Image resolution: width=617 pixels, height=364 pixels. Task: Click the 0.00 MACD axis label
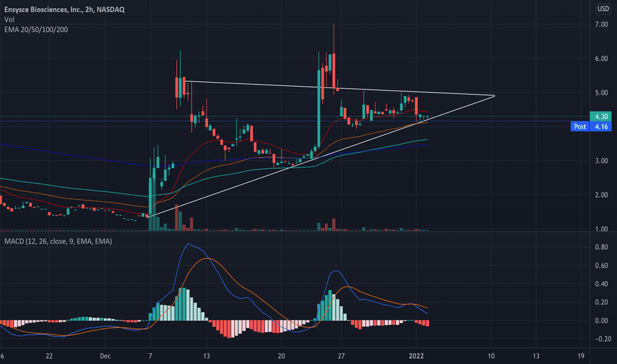[x=601, y=321]
